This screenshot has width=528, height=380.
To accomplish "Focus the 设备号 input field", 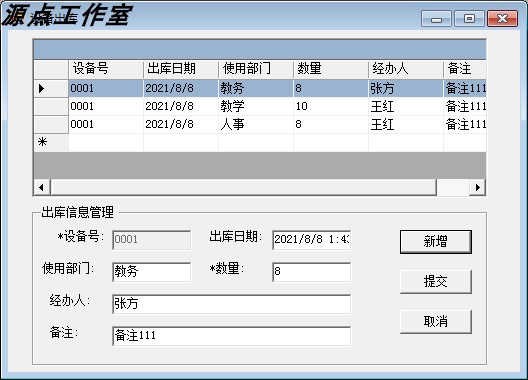I will click(152, 240).
